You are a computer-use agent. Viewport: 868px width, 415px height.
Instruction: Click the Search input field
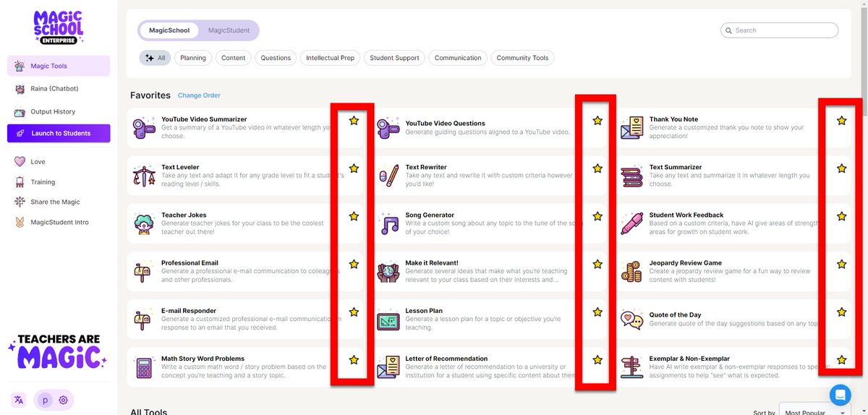point(780,30)
